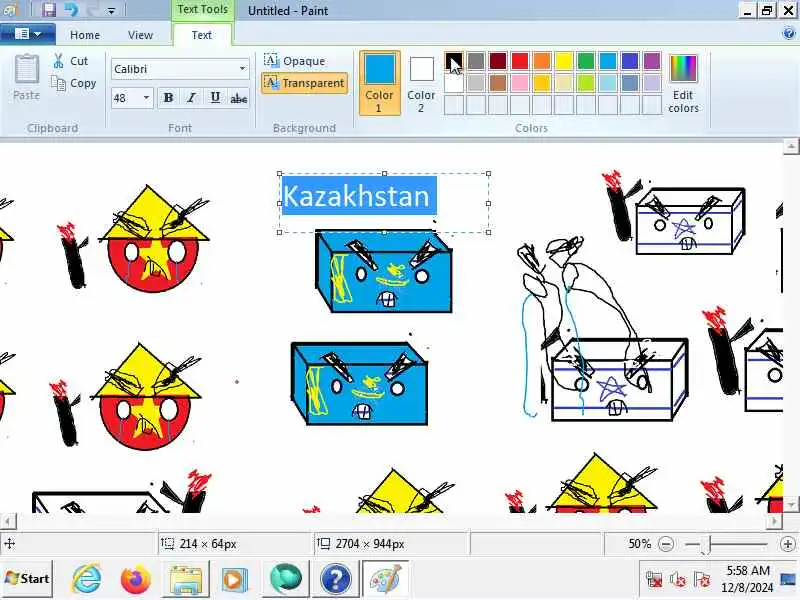Click the zoom in plus button
Viewport: 800px width, 600px height.
pos(788,544)
